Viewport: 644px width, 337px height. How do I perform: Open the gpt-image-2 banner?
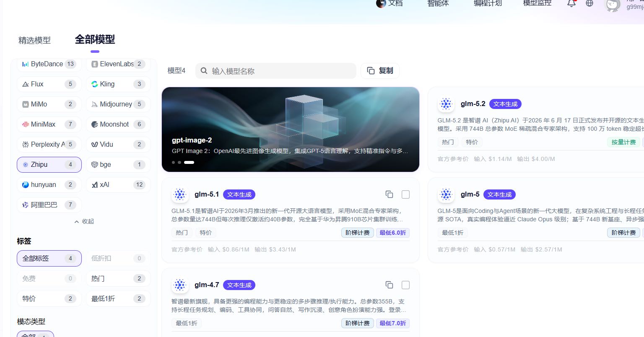click(x=290, y=130)
